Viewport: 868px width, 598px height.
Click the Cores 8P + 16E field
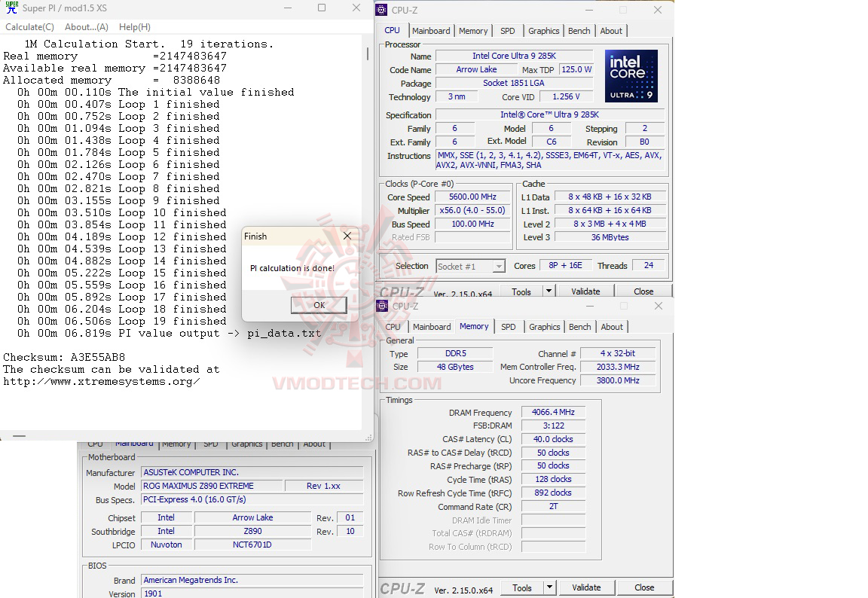[x=565, y=266]
